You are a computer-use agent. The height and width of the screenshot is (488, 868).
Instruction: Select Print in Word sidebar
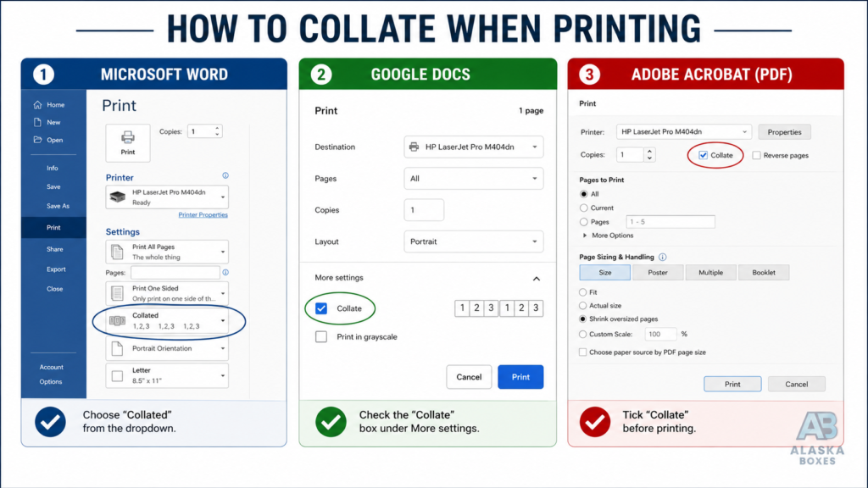tap(53, 227)
